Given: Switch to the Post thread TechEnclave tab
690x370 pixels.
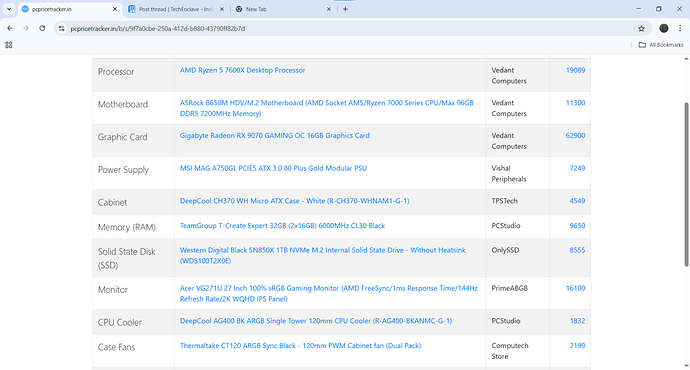Looking at the screenshot, I should (x=176, y=9).
